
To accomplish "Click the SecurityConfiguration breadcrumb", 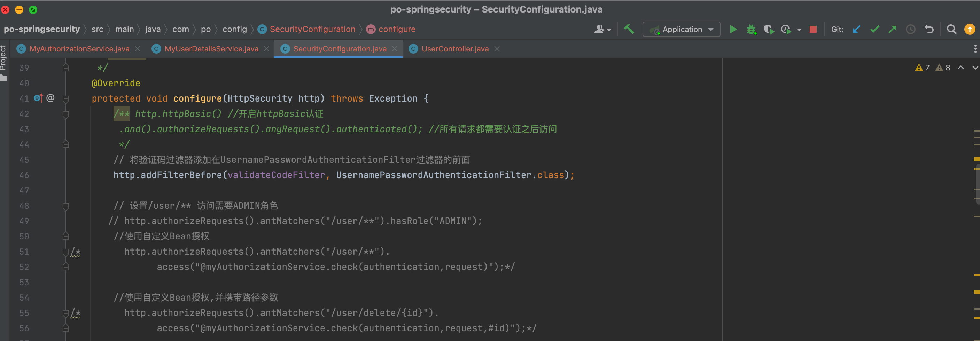I will point(312,29).
